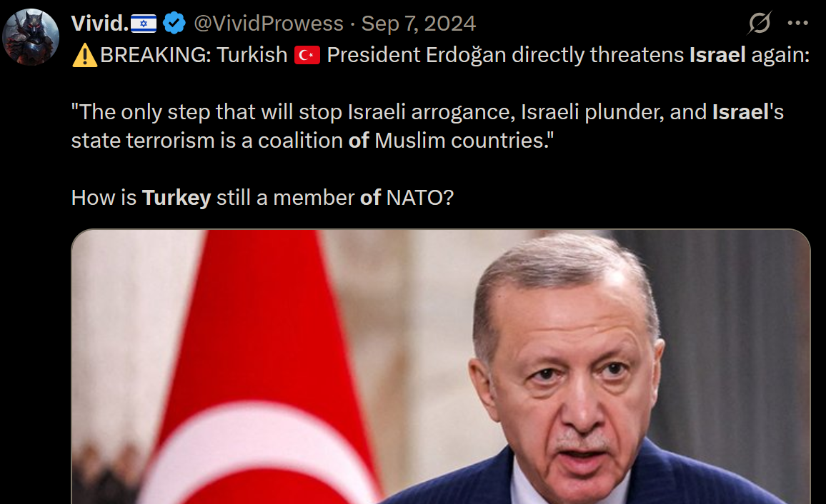Screen dimensions: 826x504
Task: Click the yellow warning triangle emoji
Action: coord(85,55)
